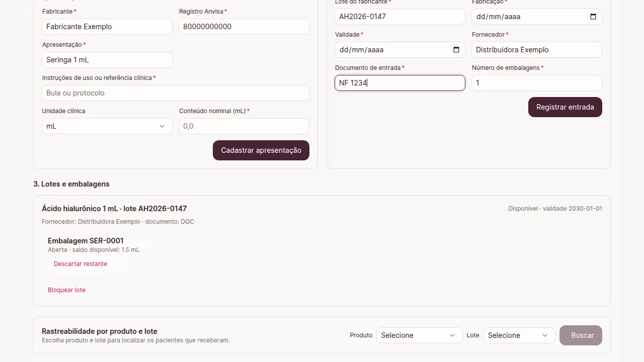Click the Lote do fabricante field
The image size is (644, 362).
(x=400, y=17)
